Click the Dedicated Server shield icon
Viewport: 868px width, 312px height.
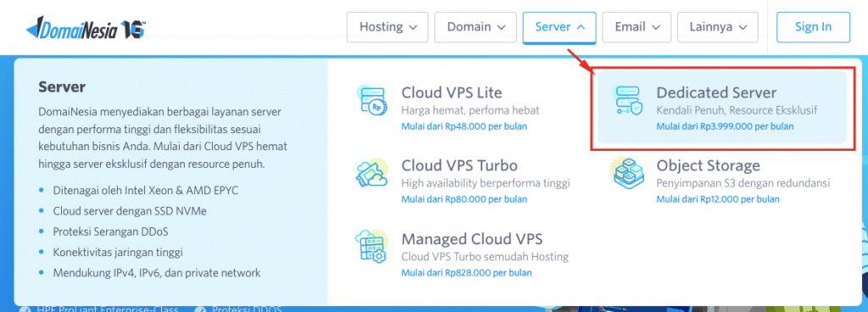coord(628,101)
